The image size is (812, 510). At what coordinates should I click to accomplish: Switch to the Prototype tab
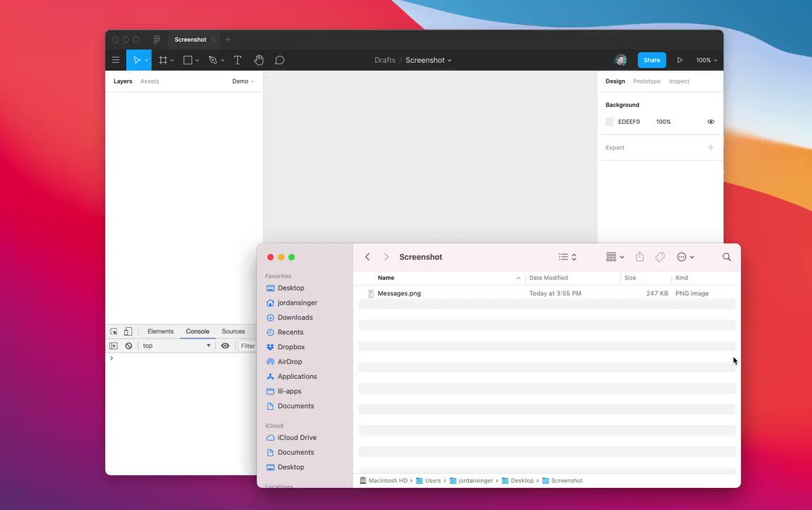pyautogui.click(x=646, y=81)
